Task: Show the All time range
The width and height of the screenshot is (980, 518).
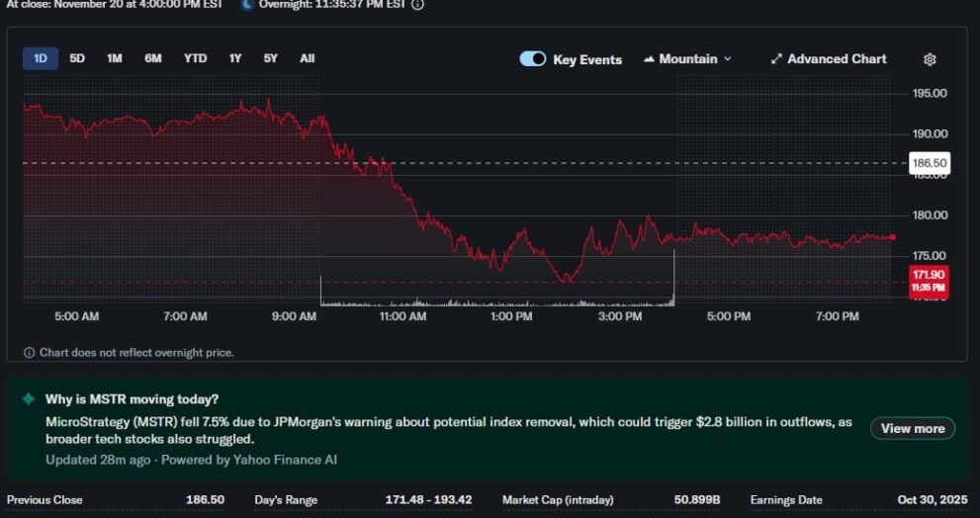Action: 308,58
